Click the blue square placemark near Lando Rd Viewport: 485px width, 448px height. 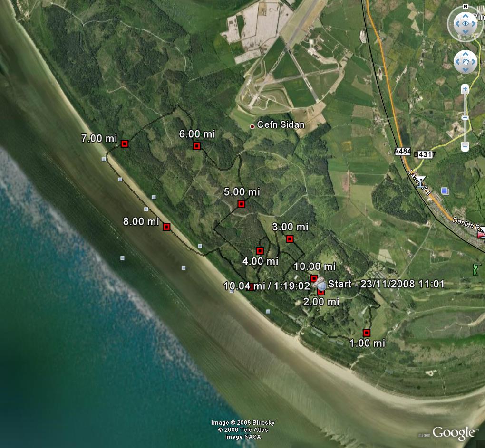(x=445, y=191)
